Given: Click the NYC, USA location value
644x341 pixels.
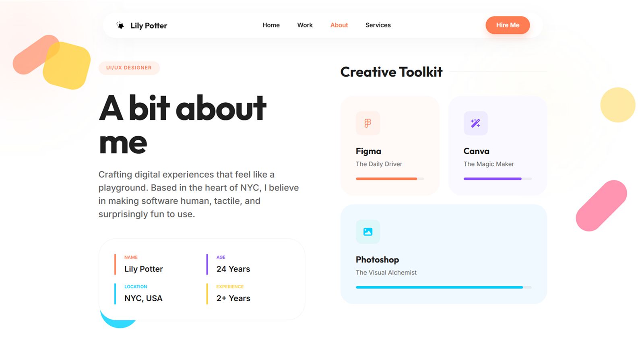Looking at the screenshot, I should tap(143, 298).
